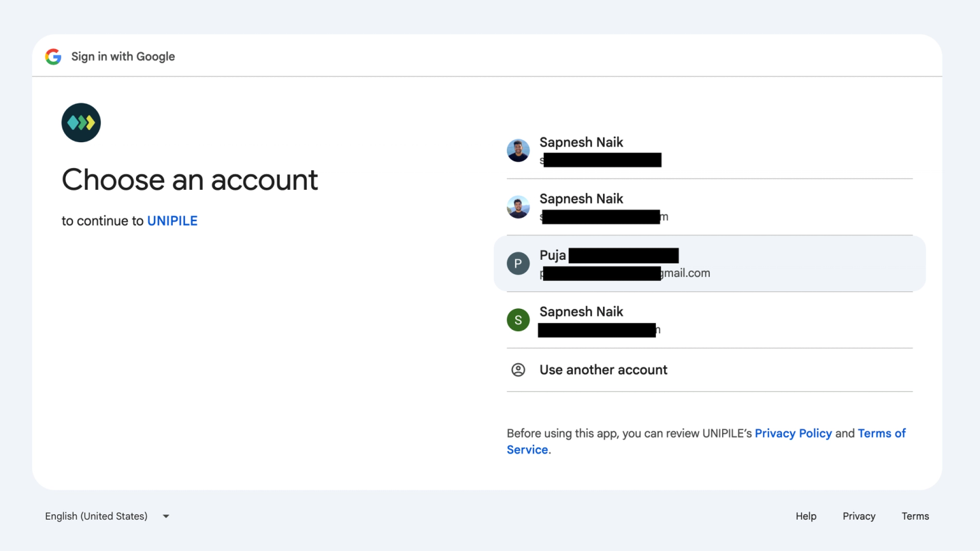Click the UNIPILE app logo
The height and width of the screenshot is (551, 980).
pyautogui.click(x=81, y=122)
